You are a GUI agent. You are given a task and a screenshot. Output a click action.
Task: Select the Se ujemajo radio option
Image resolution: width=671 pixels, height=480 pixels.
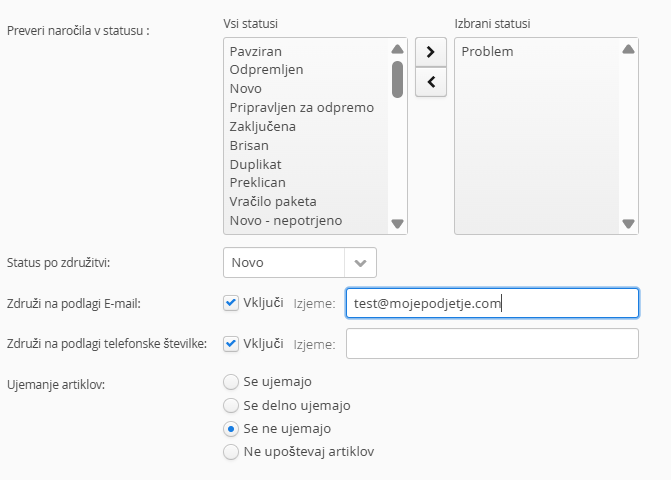tap(231, 382)
